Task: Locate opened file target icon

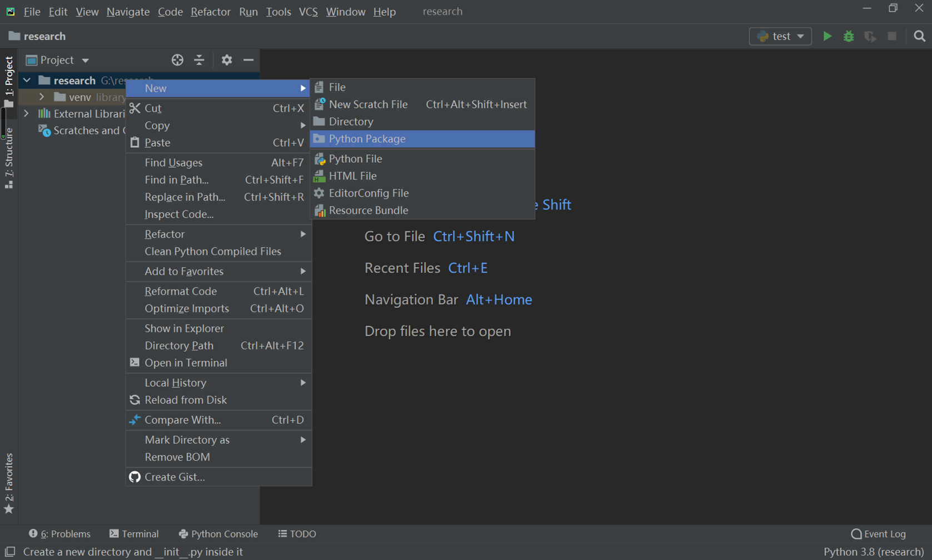Action: pos(177,60)
